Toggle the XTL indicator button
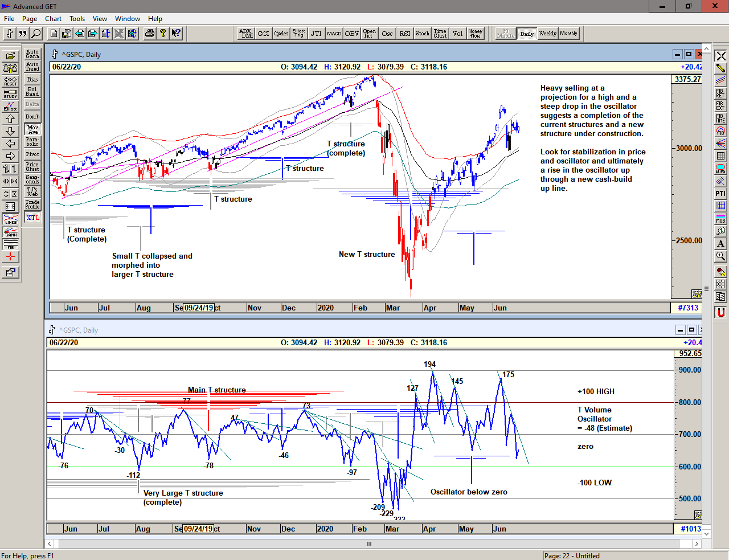The height and width of the screenshot is (560, 729). tap(32, 218)
